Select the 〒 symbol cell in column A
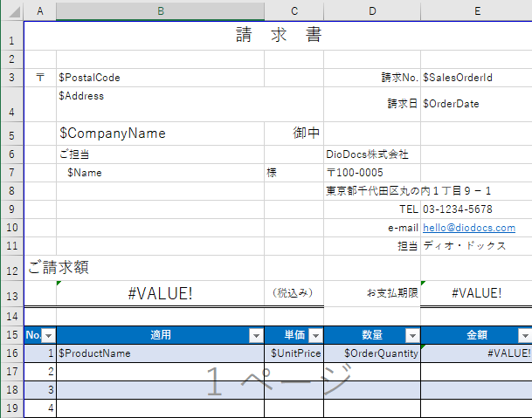Viewport: 532px width, 418px height. (40, 78)
